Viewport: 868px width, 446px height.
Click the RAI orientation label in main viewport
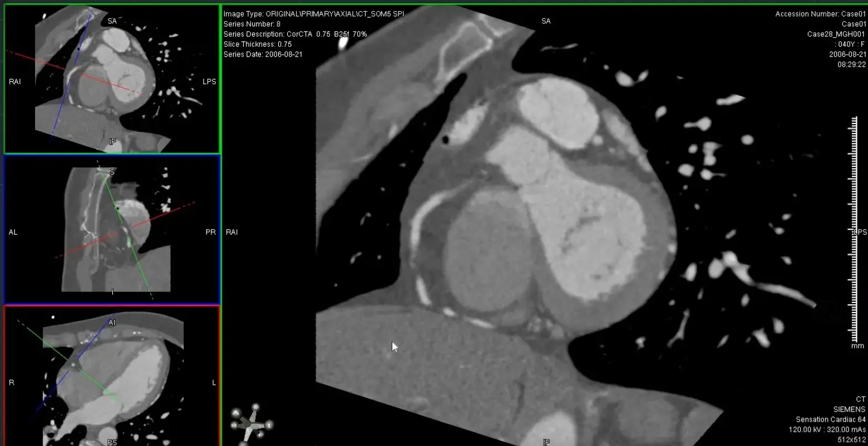(x=231, y=232)
